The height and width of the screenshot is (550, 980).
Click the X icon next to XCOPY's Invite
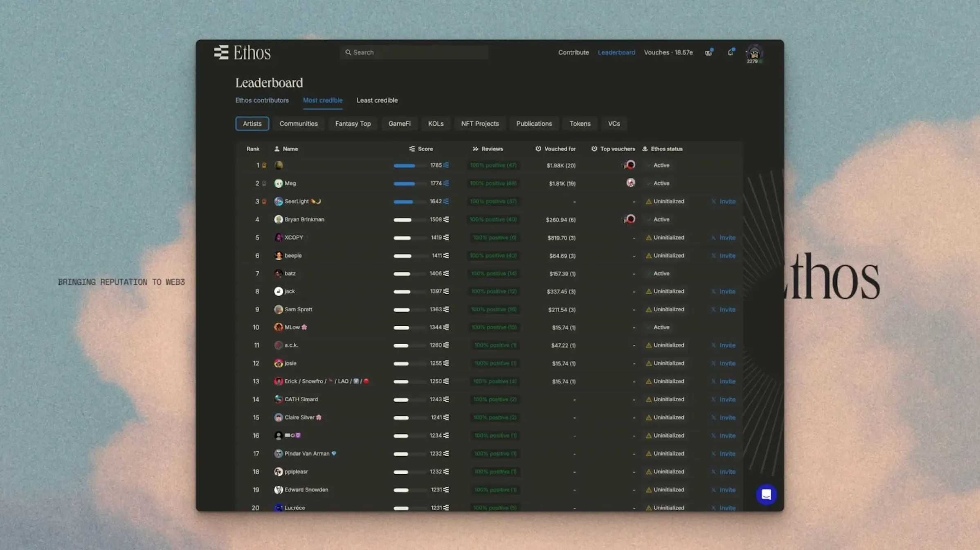coord(713,237)
